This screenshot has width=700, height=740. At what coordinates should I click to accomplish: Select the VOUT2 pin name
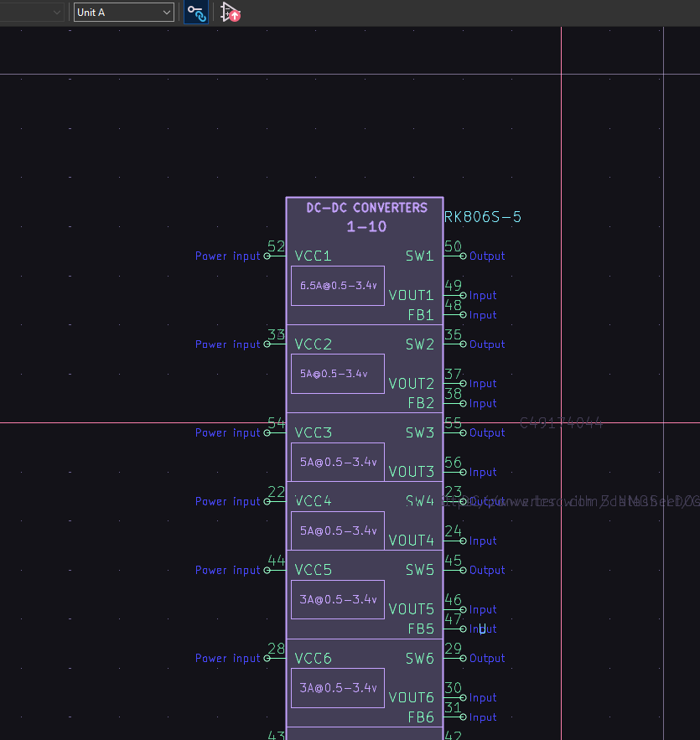click(x=411, y=384)
